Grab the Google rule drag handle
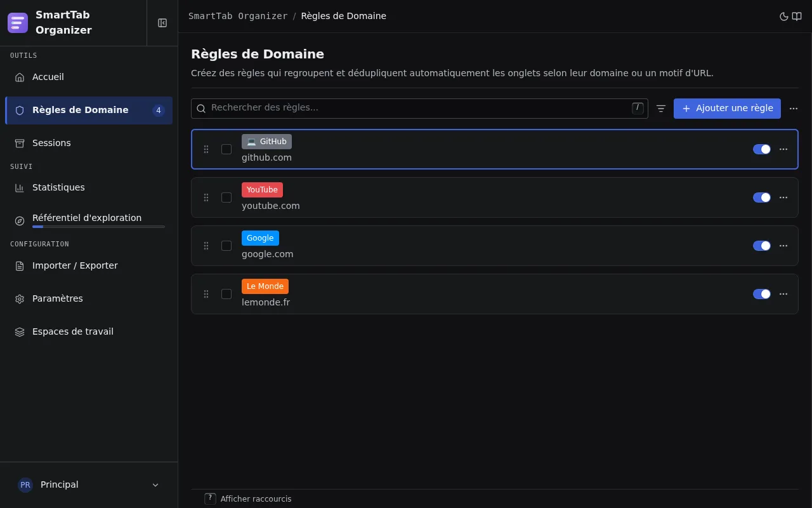The height and width of the screenshot is (508, 812). pos(206,246)
